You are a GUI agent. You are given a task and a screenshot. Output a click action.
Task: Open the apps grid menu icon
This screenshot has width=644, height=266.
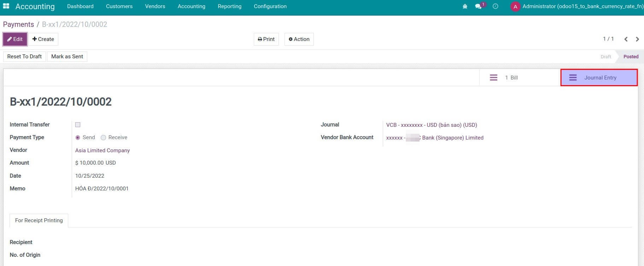click(6, 6)
